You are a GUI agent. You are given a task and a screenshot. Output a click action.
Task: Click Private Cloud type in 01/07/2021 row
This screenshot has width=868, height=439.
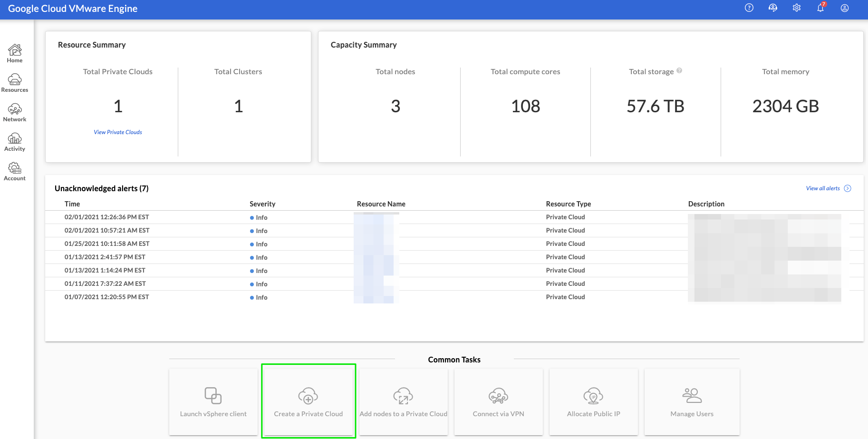(565, 297)
